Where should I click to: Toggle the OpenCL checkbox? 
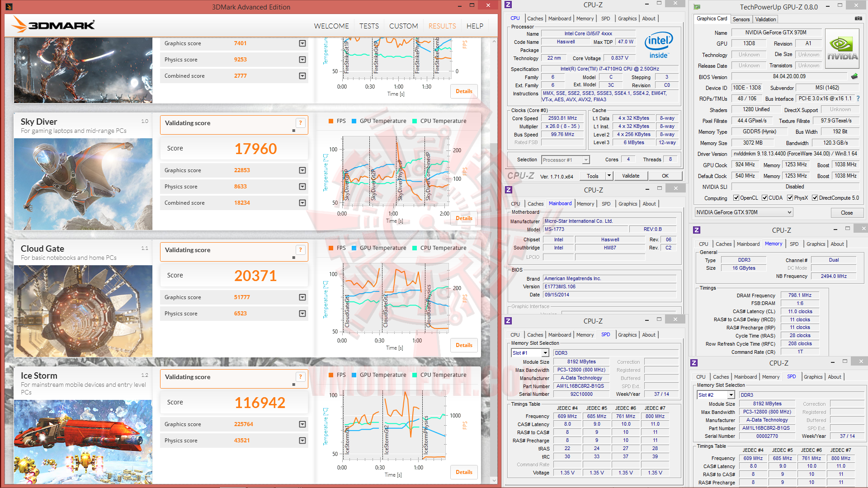tap(736, 198)
